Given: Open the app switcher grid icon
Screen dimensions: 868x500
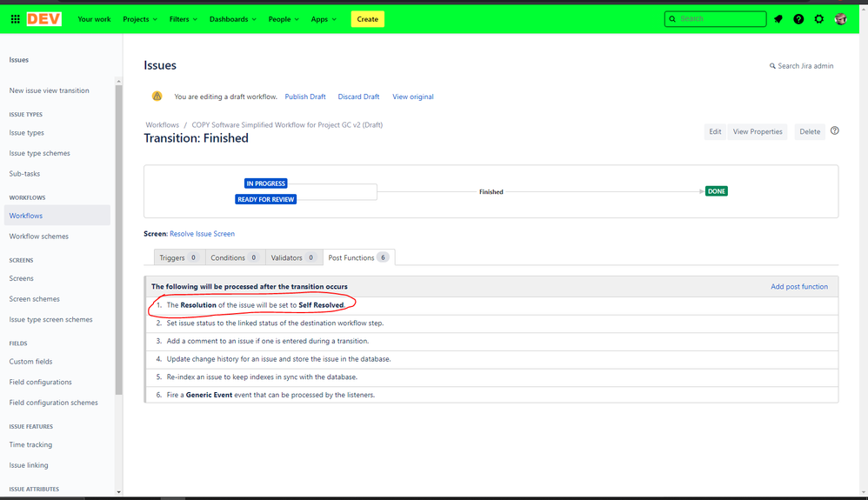Looking at the screenshot, I should (x=16, y=19).
